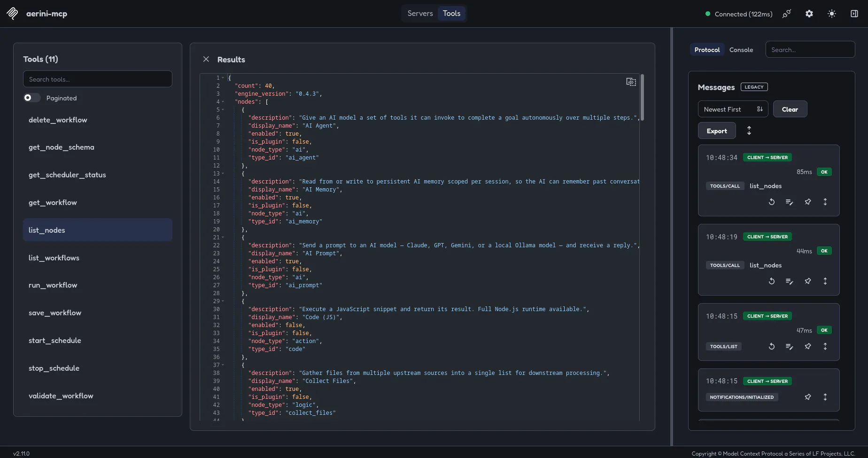The height and width of the screenshot is (458, 868).
Task: Open the Protocol tab
Action: click(x=707, y=50)
